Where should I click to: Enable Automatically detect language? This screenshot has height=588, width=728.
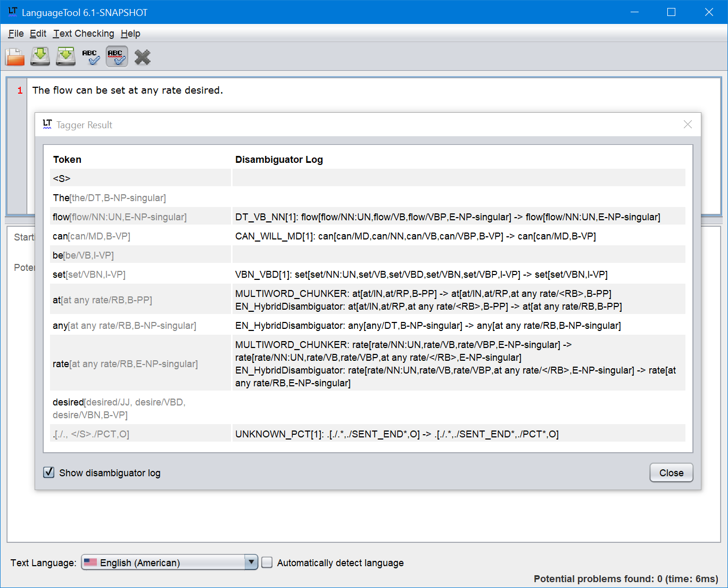tap(267, 562)
